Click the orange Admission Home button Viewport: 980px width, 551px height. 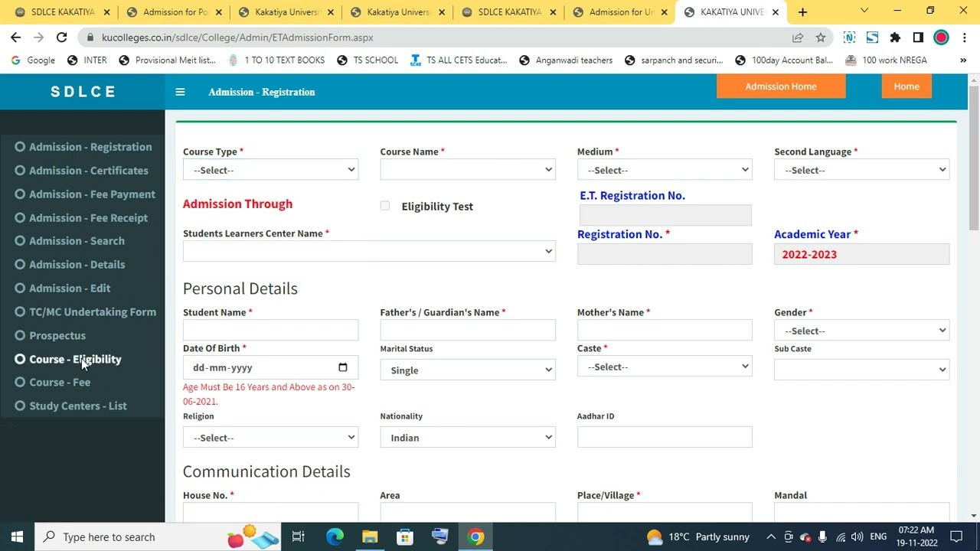(x=781, y=86)
